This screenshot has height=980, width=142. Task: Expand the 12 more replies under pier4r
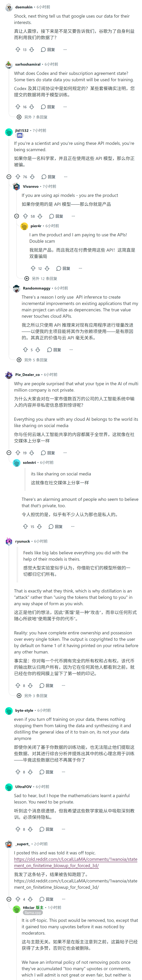coord(41,279)
